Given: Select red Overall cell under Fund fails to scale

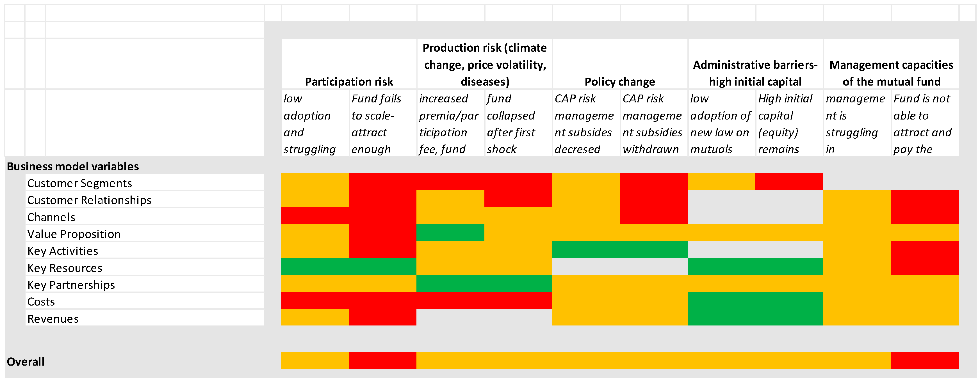Looking at the screenshot, I should [x=382, y=360].
